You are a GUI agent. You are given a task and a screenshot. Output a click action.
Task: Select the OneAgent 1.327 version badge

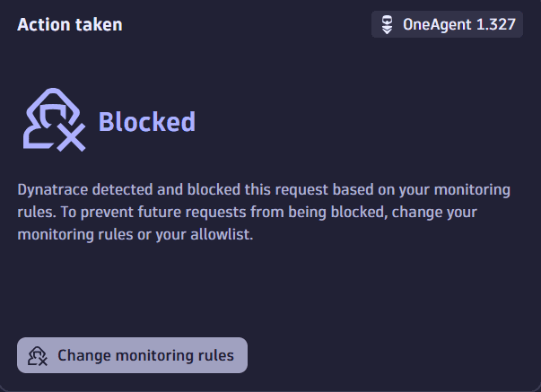click(x=447, y=24)
